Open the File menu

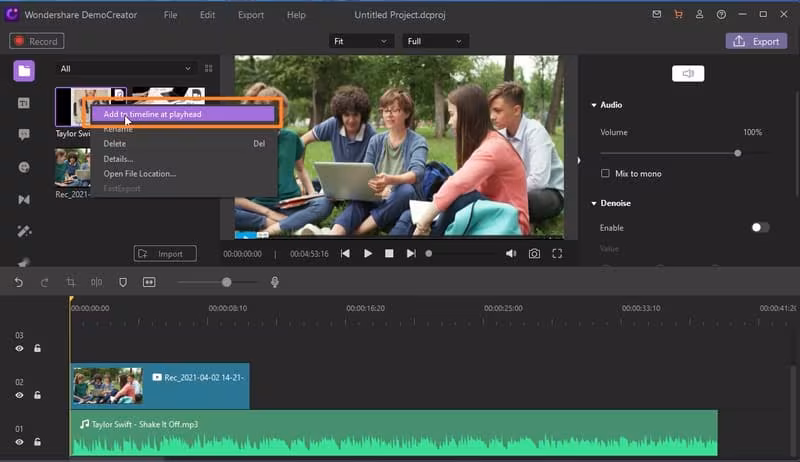pyautogui.click(x=170, y=15)
